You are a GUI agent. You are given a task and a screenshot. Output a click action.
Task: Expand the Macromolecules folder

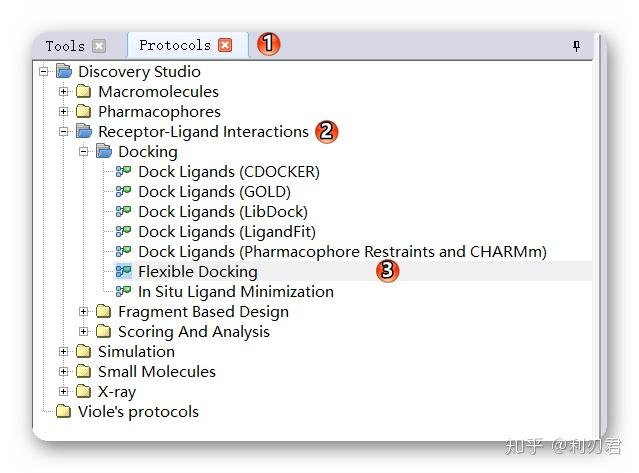(x=64, y=91)
